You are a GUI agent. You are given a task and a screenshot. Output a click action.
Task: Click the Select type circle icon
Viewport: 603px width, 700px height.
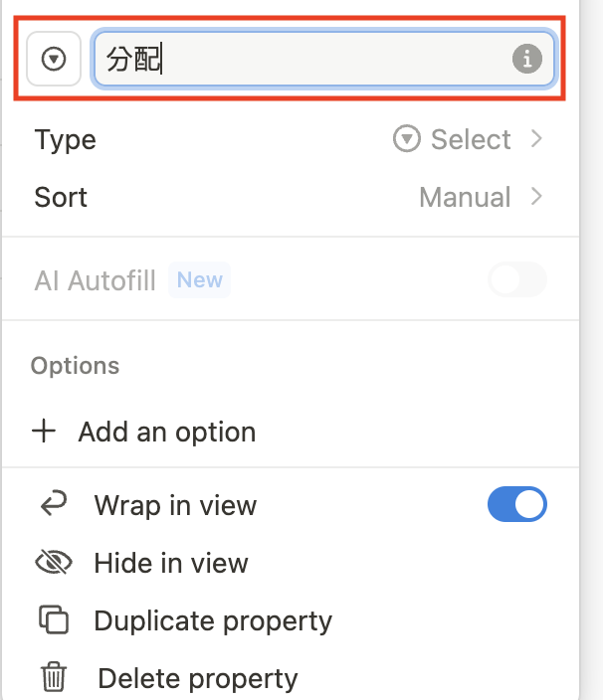[x=406, y=139]
